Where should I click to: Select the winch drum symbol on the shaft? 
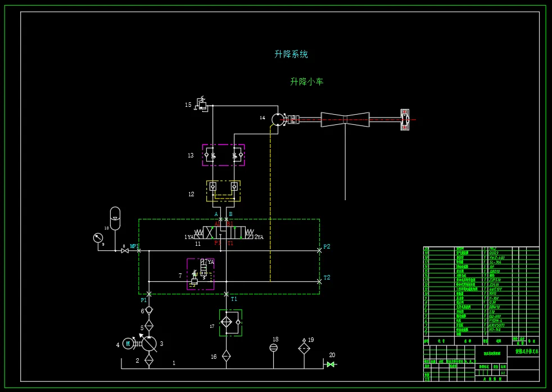[x=345, y=120]
